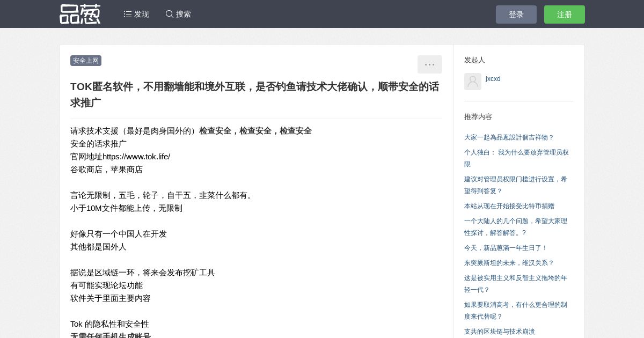The height and width of the screenshot is (338, 644).
Task: Click the 品葱 site logo
Action: pyautogui.click(x=80, y=14)
